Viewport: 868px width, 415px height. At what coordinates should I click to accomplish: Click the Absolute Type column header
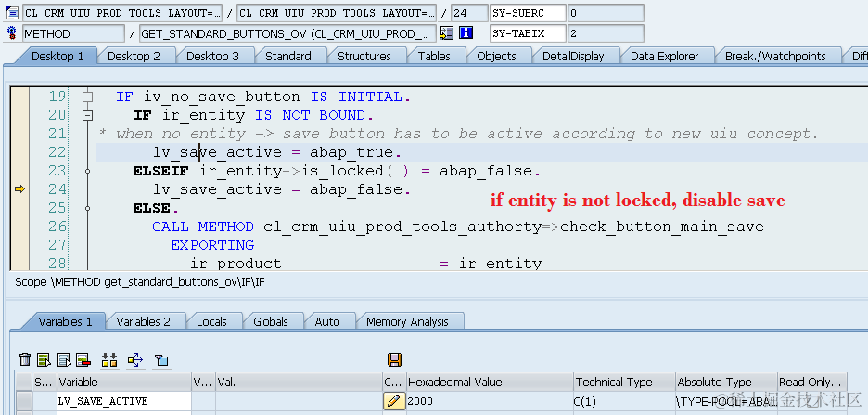pos(726,383)
